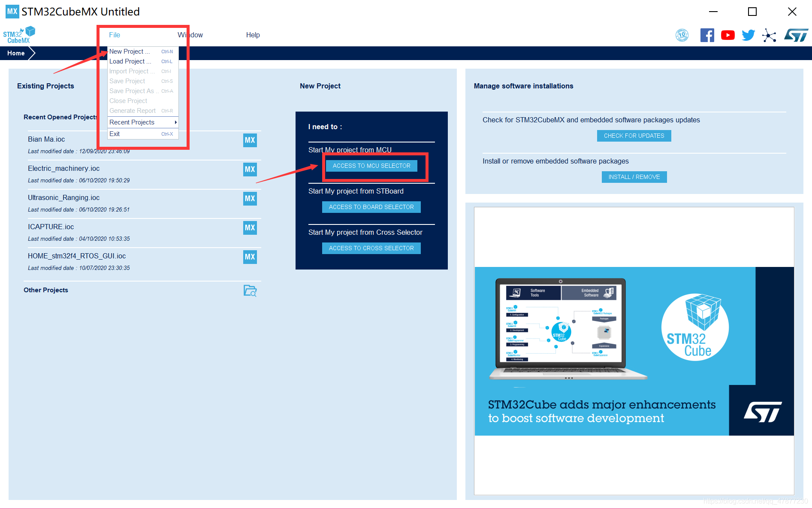812x509 pixels.
Task: Click the Home breadcrumb
Action: tap(16, 53)
